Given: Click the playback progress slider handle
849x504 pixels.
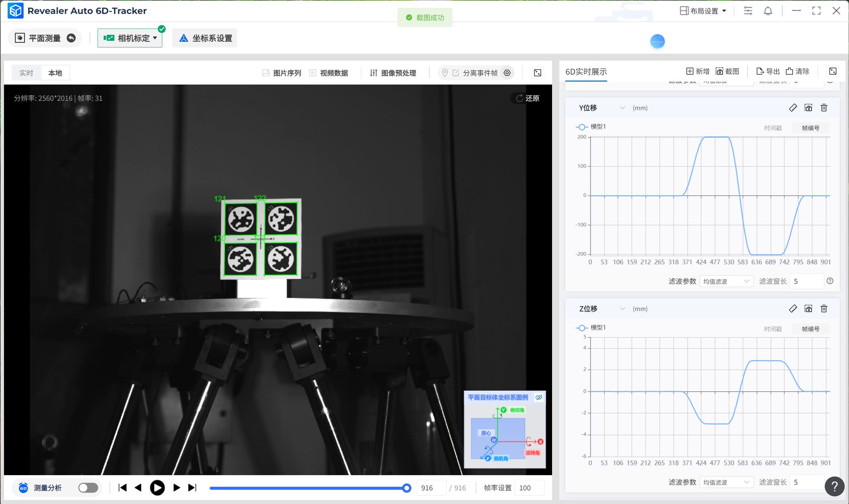Looking at the screenshot, I should 406,488.
